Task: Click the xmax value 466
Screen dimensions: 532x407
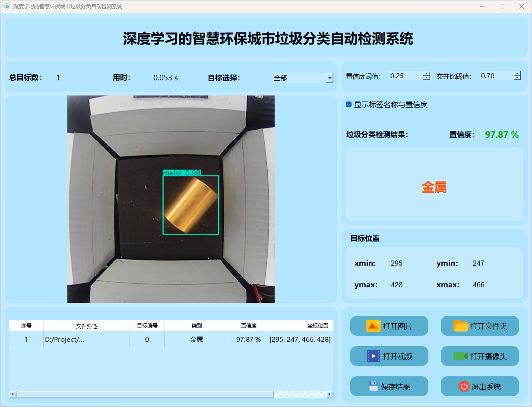Action: click(478, 285)
